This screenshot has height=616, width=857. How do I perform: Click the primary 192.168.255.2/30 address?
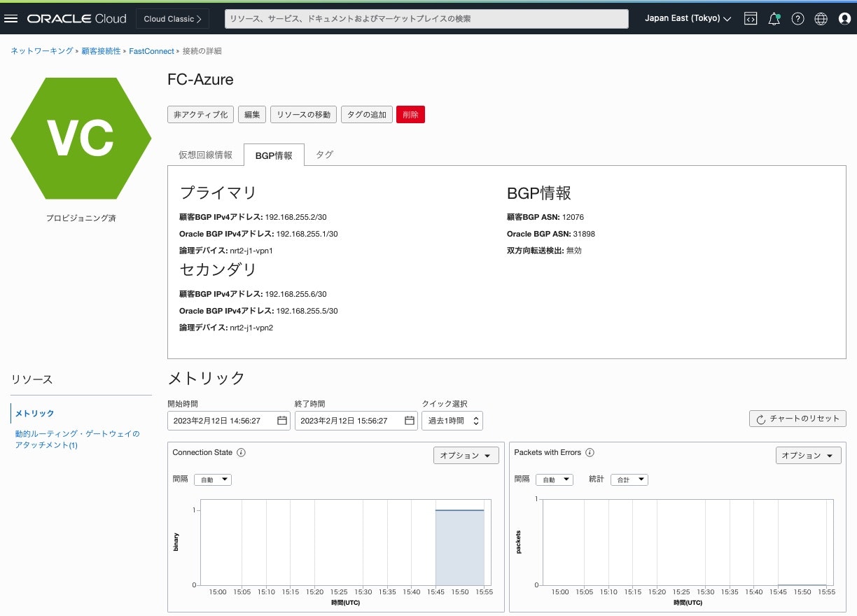coord(295,217)
